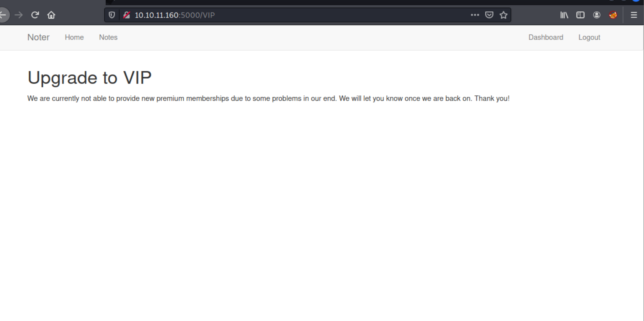Click the premium memberships notice paragraph
Viewport: 644px width, 321px height.
tap(268, 98)
